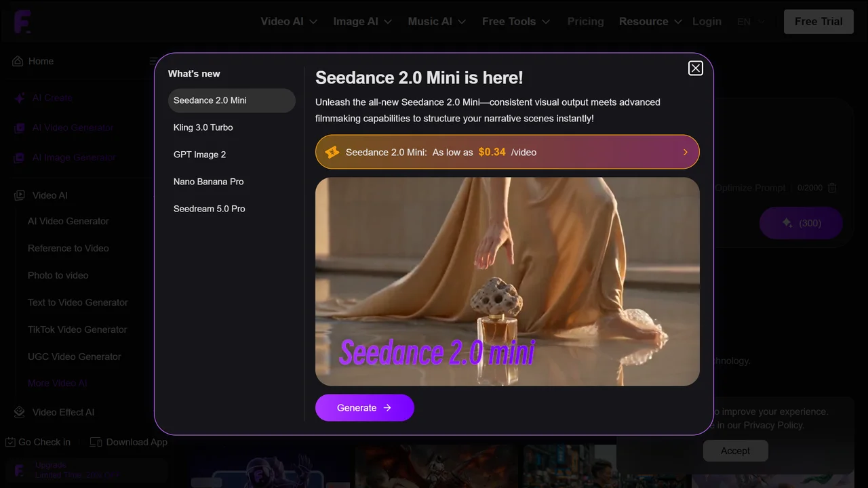This screenshot has height=488, width=868.
Task: Accept the cookie notice
Action: click(735, 451)
